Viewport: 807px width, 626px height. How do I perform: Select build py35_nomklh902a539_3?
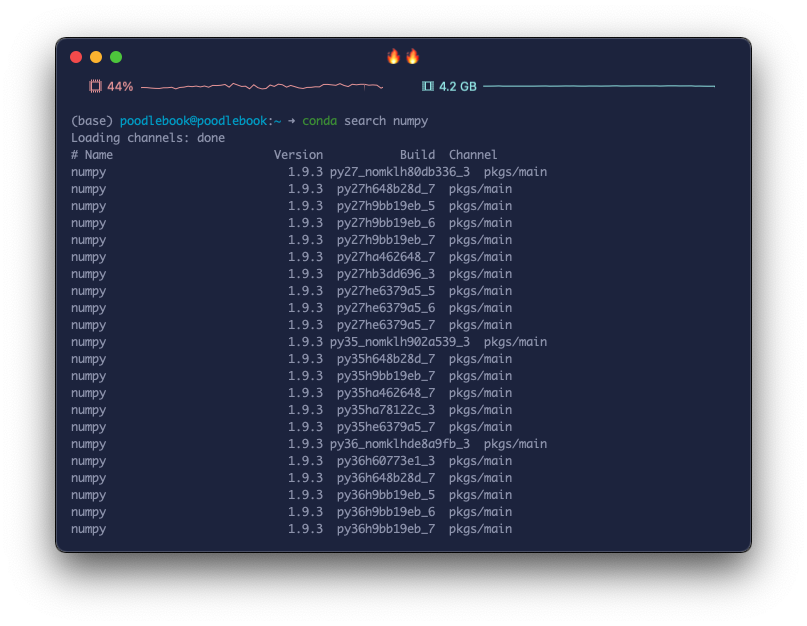coord(400,342)
